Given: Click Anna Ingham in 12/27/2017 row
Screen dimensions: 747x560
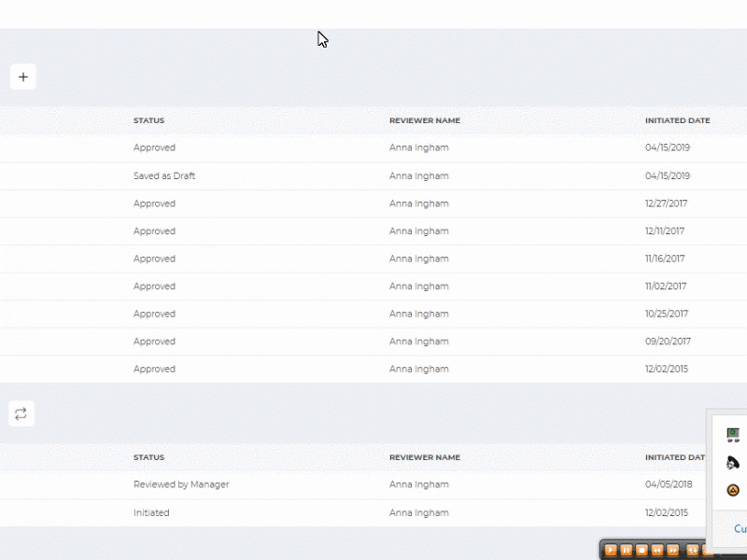Looking at the screenshot, I should 418,203.
